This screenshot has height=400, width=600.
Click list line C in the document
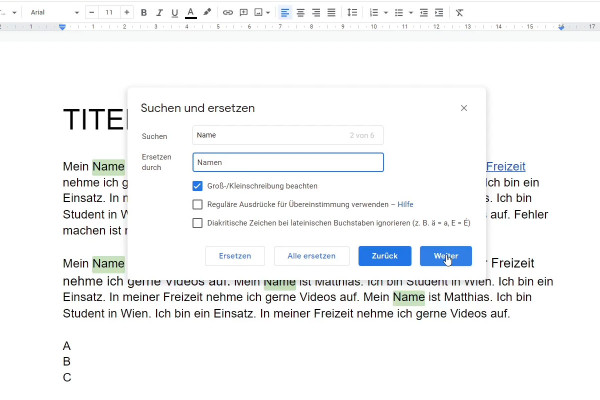(67, 377)
